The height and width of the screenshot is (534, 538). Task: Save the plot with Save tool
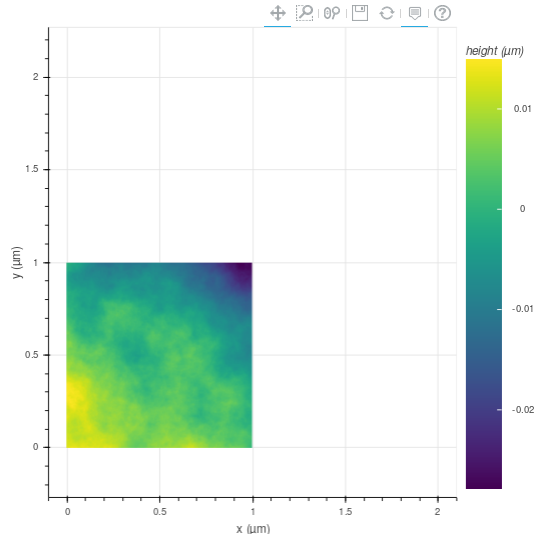(x=360, y=13)
